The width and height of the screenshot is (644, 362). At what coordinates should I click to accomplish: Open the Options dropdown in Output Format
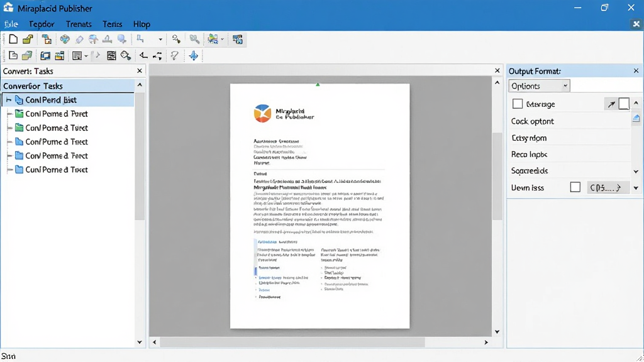539,85
